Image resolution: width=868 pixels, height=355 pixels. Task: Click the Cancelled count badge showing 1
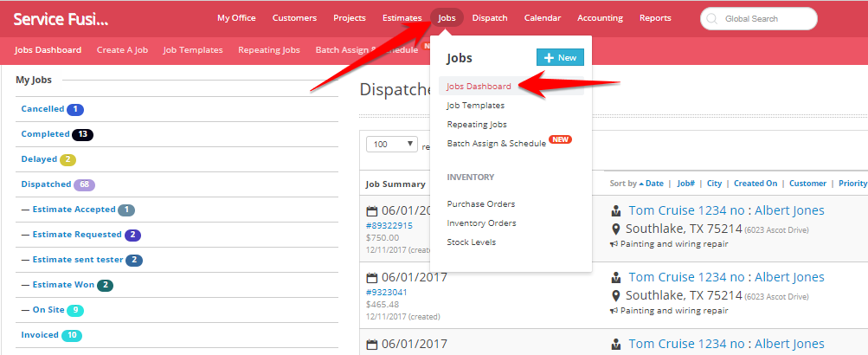75,110
